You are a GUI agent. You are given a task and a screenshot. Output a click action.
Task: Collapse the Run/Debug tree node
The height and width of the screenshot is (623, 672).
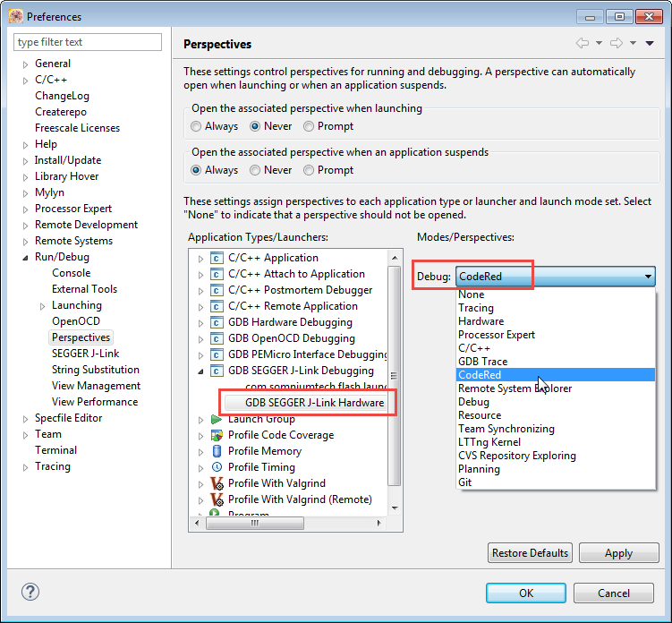point(24,257)
